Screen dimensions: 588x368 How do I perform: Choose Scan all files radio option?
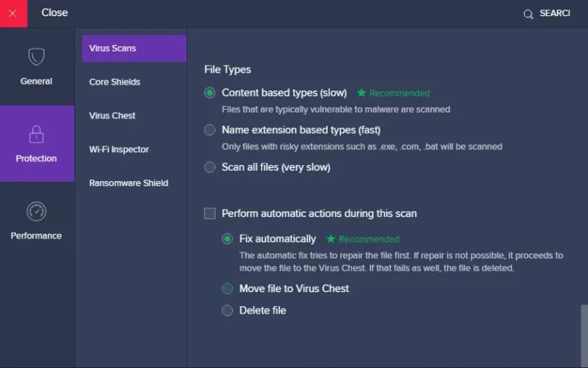point(209,167)
